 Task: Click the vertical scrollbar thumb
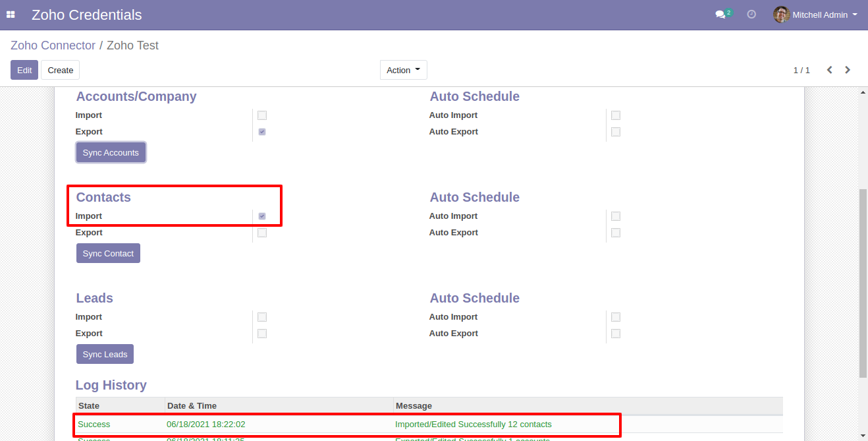pyautogui.click(x=863, y=283)
